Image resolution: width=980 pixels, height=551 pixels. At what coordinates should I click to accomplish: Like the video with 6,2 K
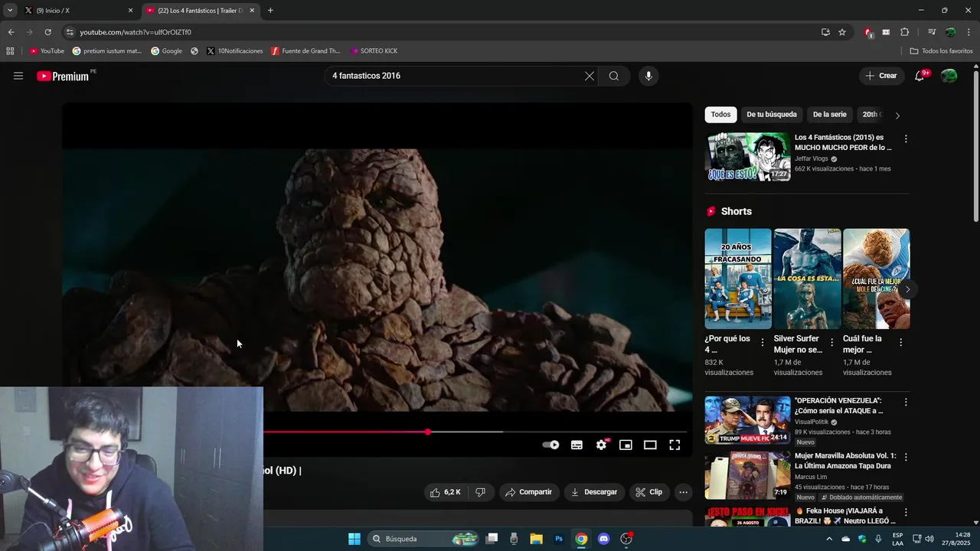point(446,492)
